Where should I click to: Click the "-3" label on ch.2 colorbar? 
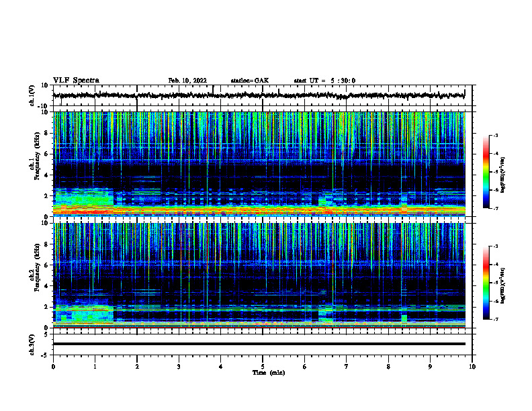click(496, 246)
